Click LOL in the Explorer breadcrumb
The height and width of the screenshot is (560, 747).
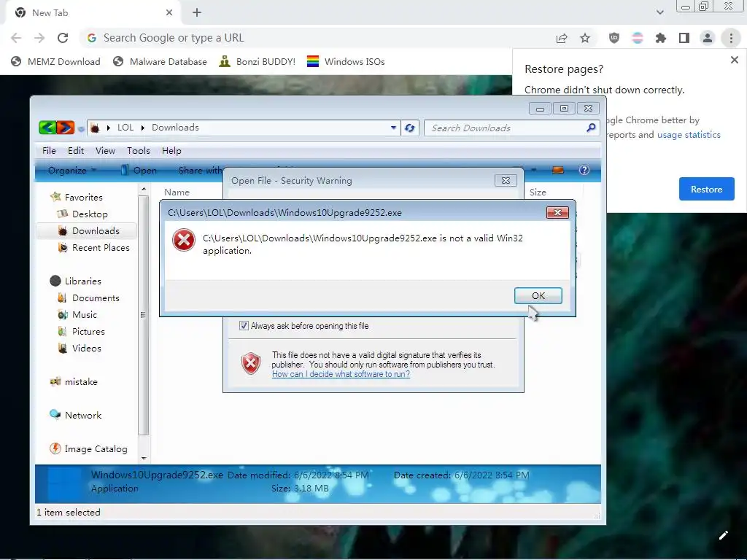pos(125,128)
